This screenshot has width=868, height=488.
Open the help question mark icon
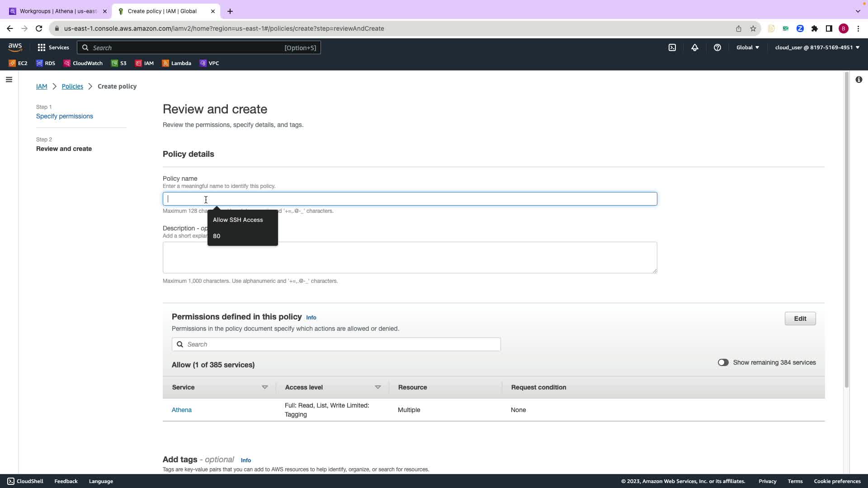[x=717, y=47]
